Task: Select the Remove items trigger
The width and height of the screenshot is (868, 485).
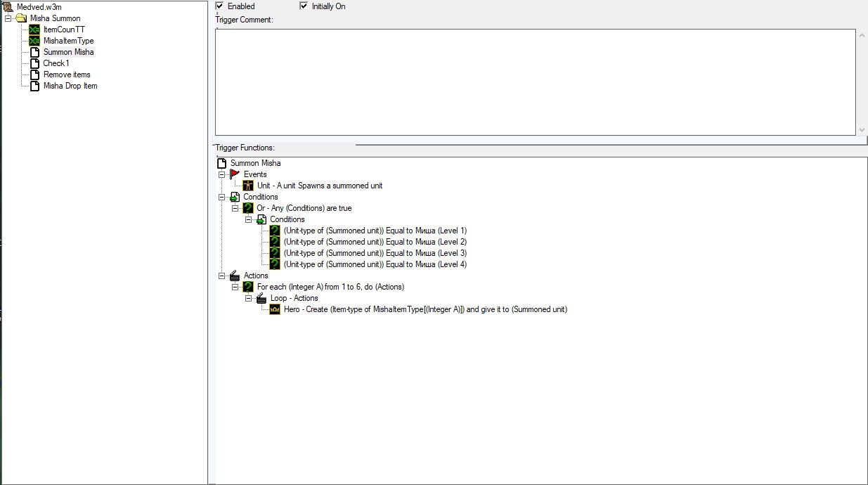Action: coord(67,75)
